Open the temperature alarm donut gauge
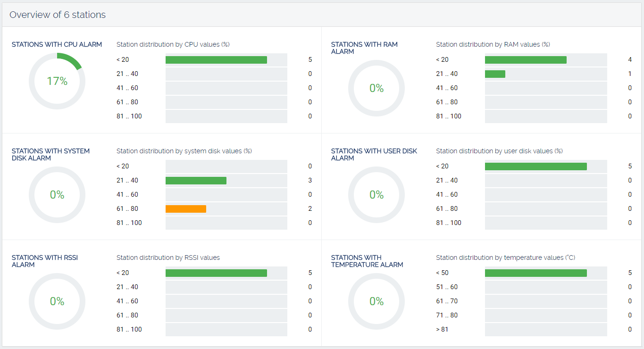 coord(376,301)
